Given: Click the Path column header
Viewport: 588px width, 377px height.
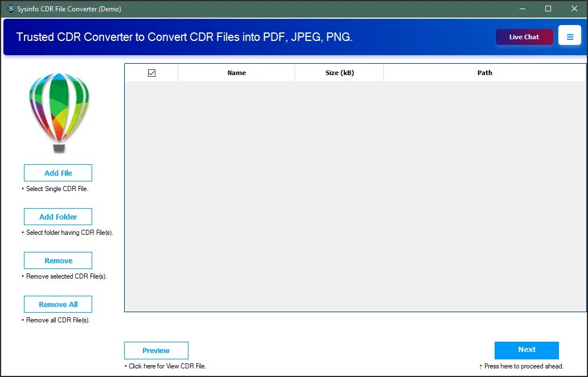Looking at the screenshot, I should click(x=485, y=72).
